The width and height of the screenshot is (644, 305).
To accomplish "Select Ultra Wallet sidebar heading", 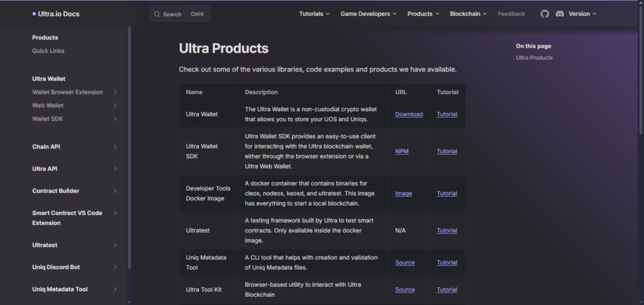I will click(x=48, y=79).
